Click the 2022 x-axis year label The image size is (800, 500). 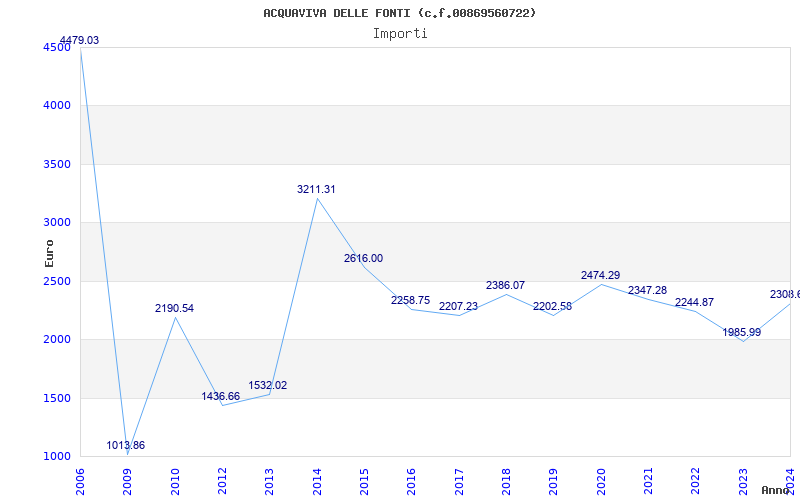pyautogui.click(x=696, y=482)
